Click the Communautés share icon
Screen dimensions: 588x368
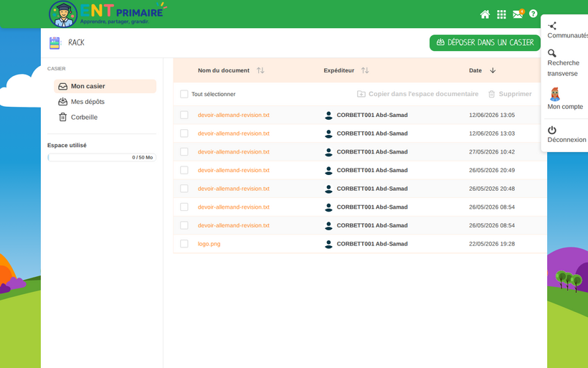coord(552,26)
